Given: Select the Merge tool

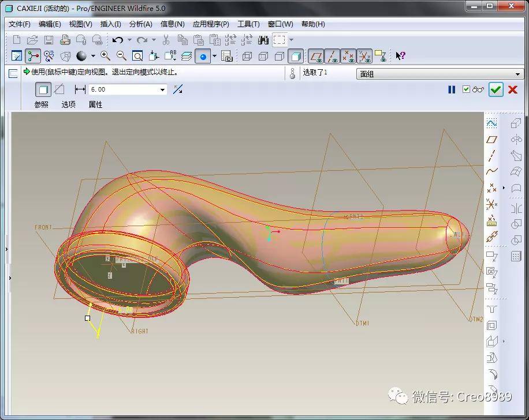Looking at the screenshot, I should point(516,224).
